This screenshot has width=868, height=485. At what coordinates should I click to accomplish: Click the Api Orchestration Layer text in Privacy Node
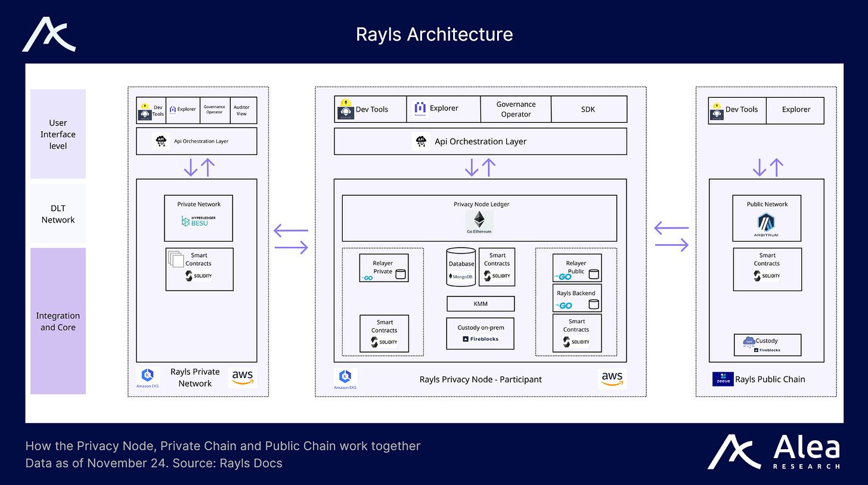point(480,141)
